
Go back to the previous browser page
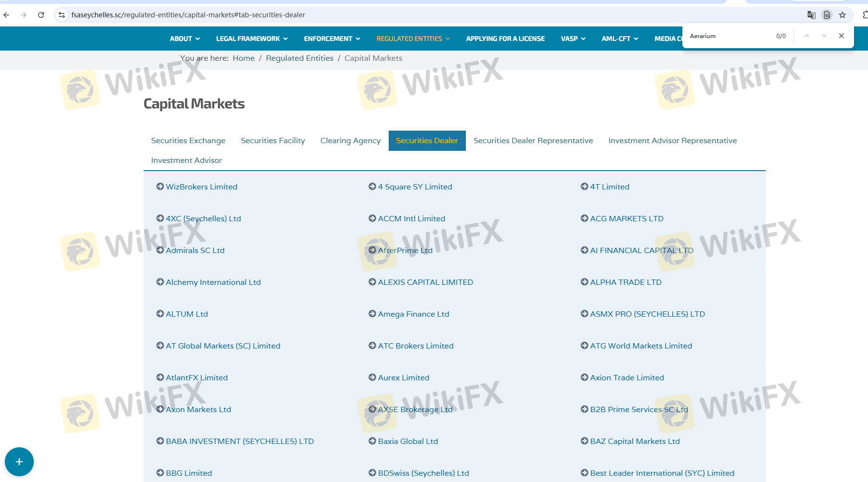click(x=7, y=15)
